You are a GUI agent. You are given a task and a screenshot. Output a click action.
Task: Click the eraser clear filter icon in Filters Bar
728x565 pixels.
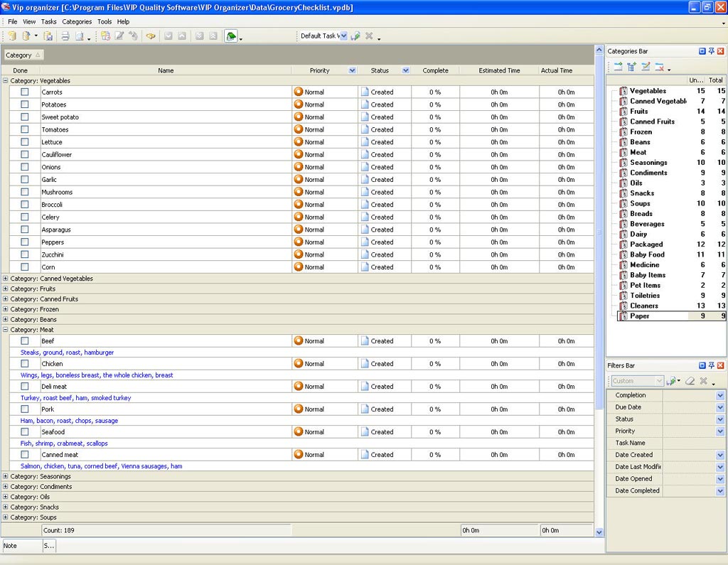click(690, 381)
